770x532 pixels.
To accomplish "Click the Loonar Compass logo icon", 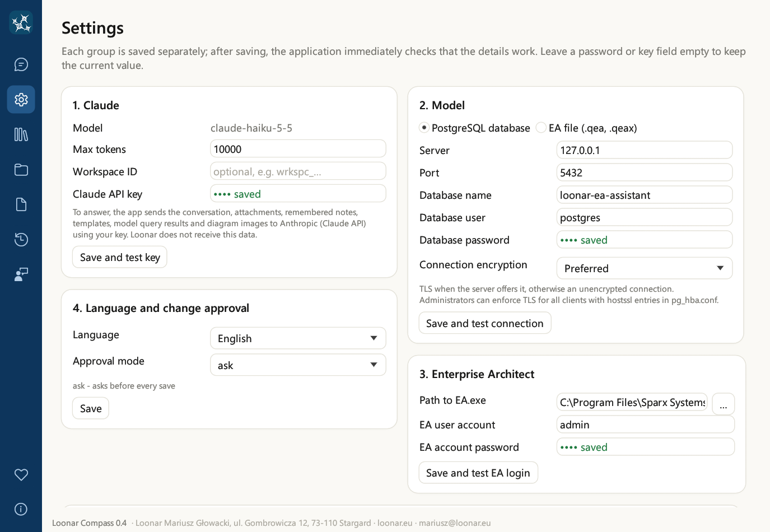I will [21, 22].
